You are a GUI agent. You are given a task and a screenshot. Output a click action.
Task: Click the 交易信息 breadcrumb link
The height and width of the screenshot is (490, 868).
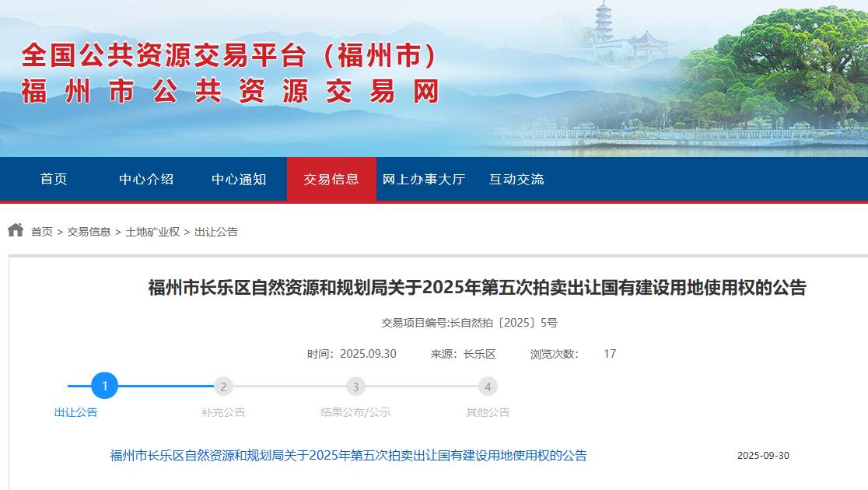[89, 232]
